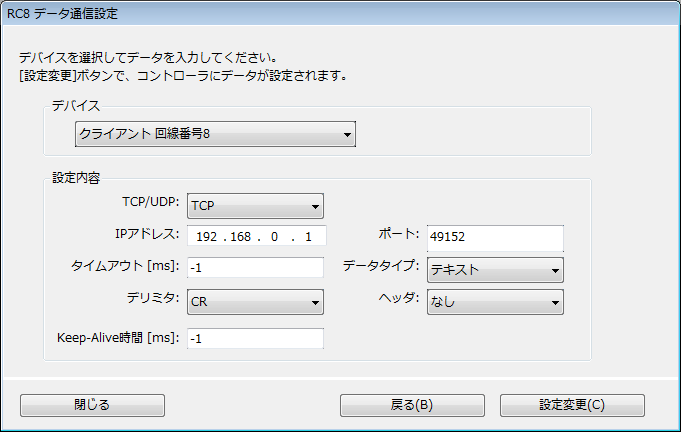Image resolution: width=681 pixels, height=432 pixels.
Task: Open the デバイス dropdown showing クライアント 回線番号8
Action: point(215,134)
